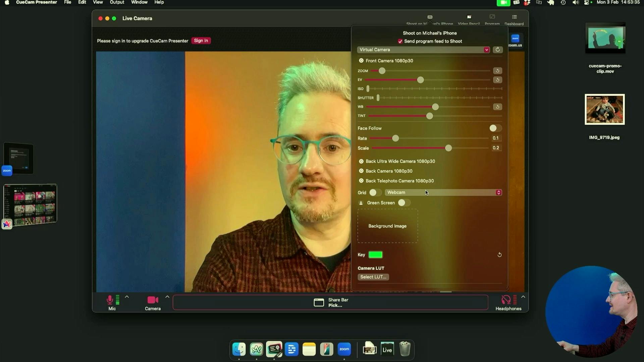
Task: Click the Headphones icon in toolbar
Action: pyautogui.click(x=505, y=299)
